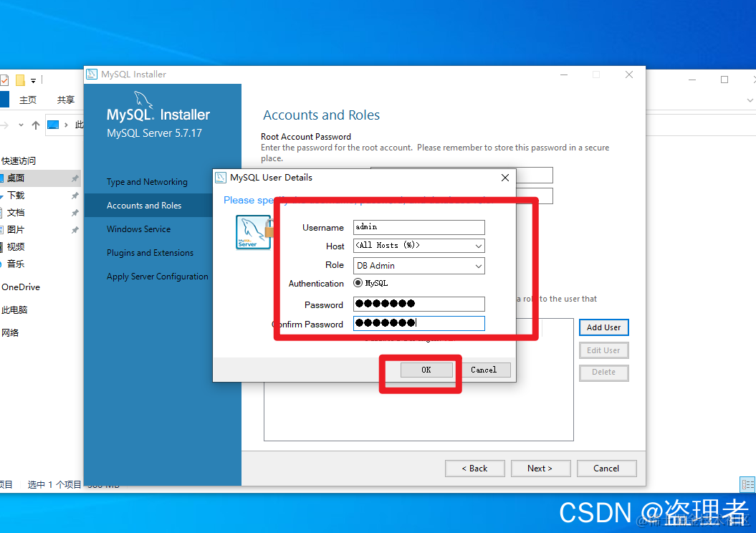Click the pin icon next to 下载
Screen dimensions: 756x533
click(75, 196)
